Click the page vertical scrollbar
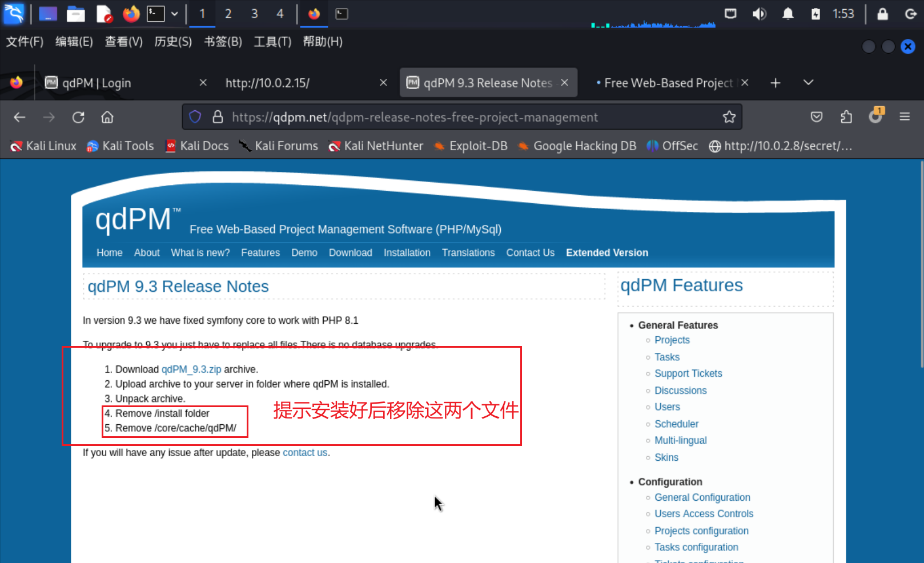The width and height of the screenshot is (924, 563). (x=921, y=264)
